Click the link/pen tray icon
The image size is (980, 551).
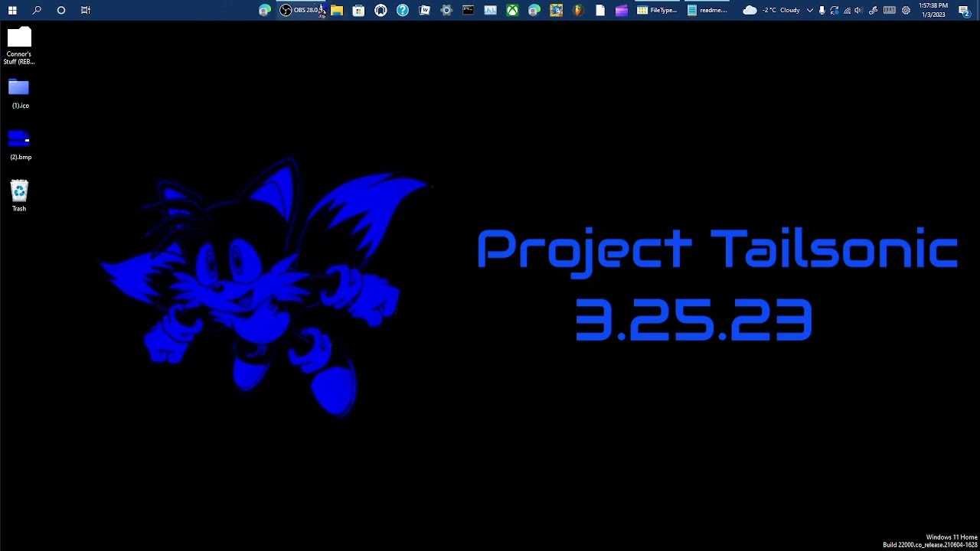click(x=873, y=10)
